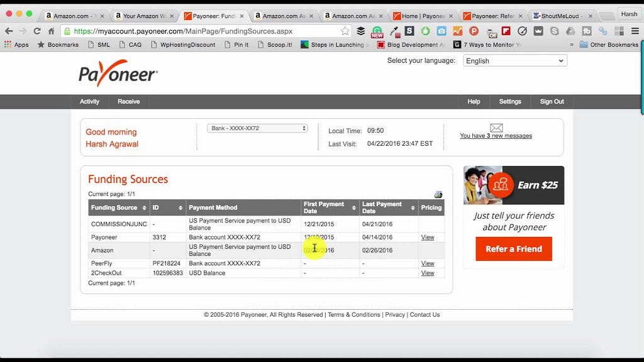Switch to the Receive menu item

coord(128,101)
